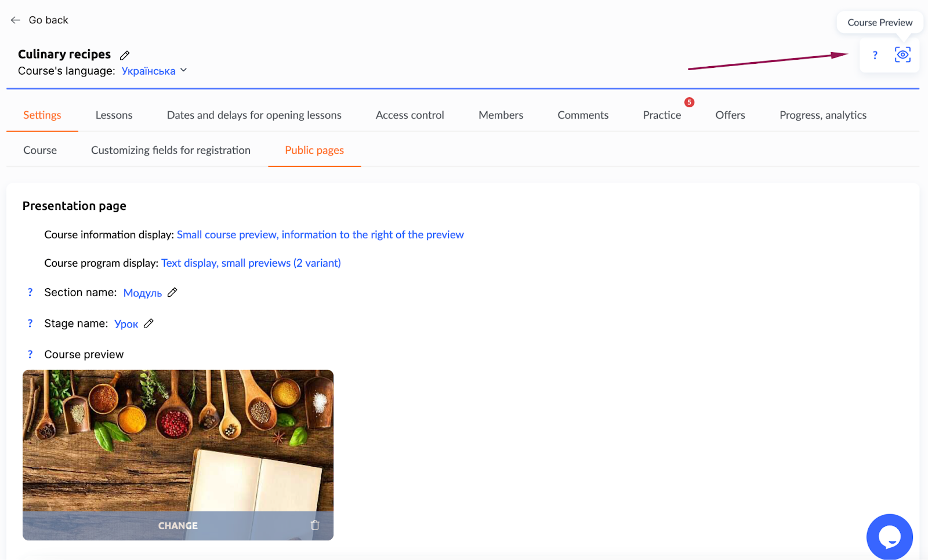The height and width of the screenshot is (560, 928).
Task: Switch to Comments tab
Action: click(x=583, y=115)
